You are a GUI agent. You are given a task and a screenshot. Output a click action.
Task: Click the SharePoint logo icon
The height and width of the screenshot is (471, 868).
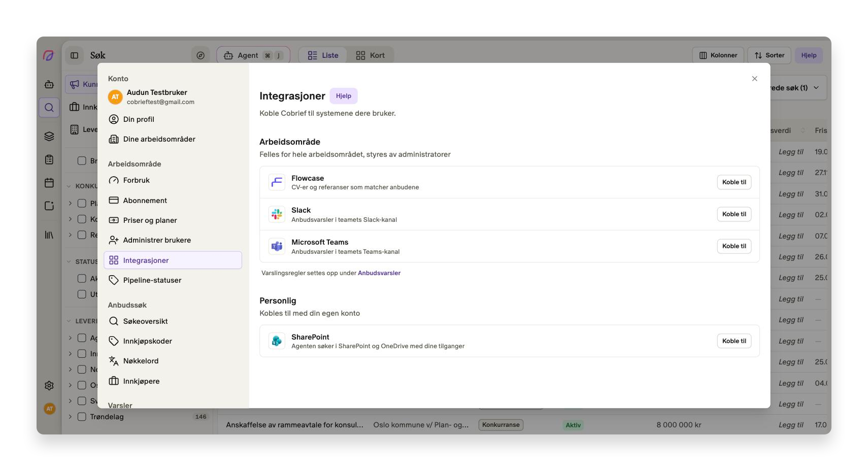pos(277,341)
